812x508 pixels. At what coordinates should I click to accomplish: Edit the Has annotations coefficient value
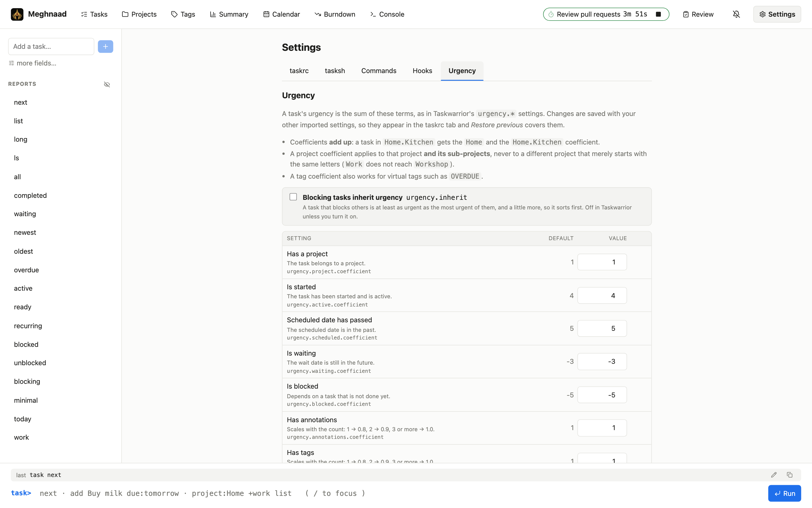602,428
